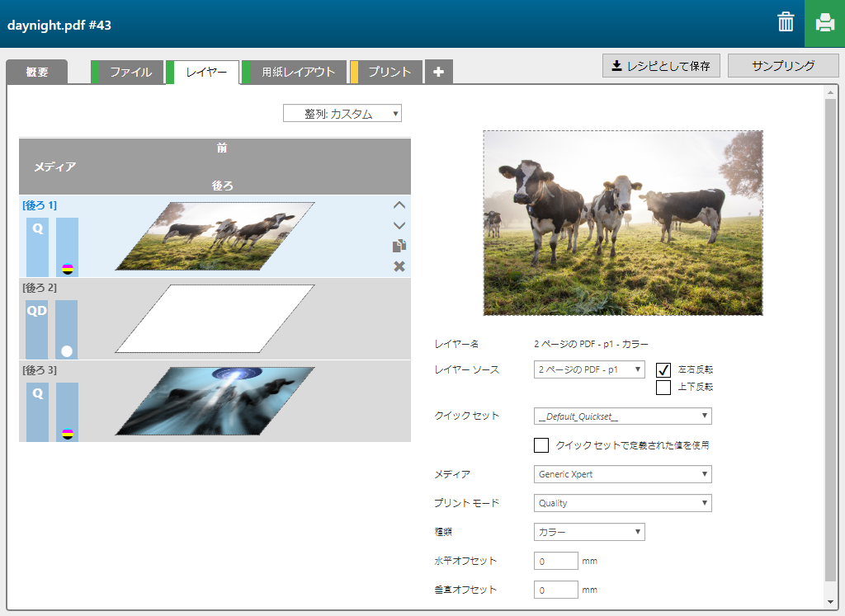Open the メディア Generic Xpert dropdown
The image size is (845, 616).
pyautogui.click(x=622, y=474)
